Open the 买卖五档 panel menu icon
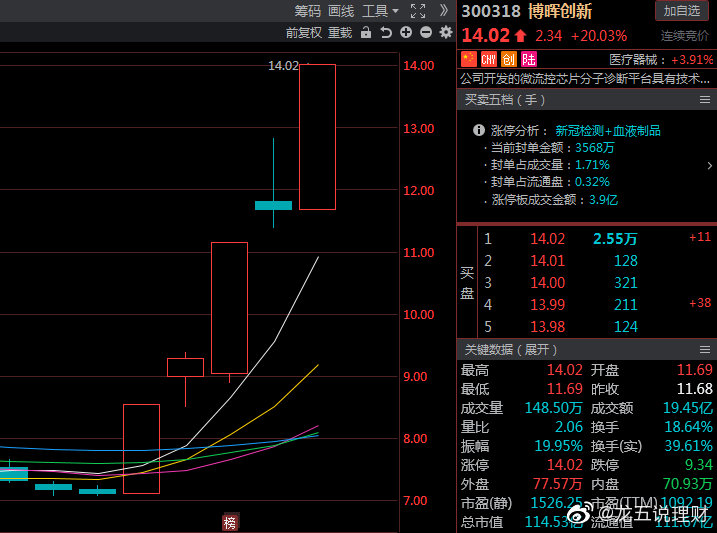Viewport: 717px width, 533px height. pos(705,100)
